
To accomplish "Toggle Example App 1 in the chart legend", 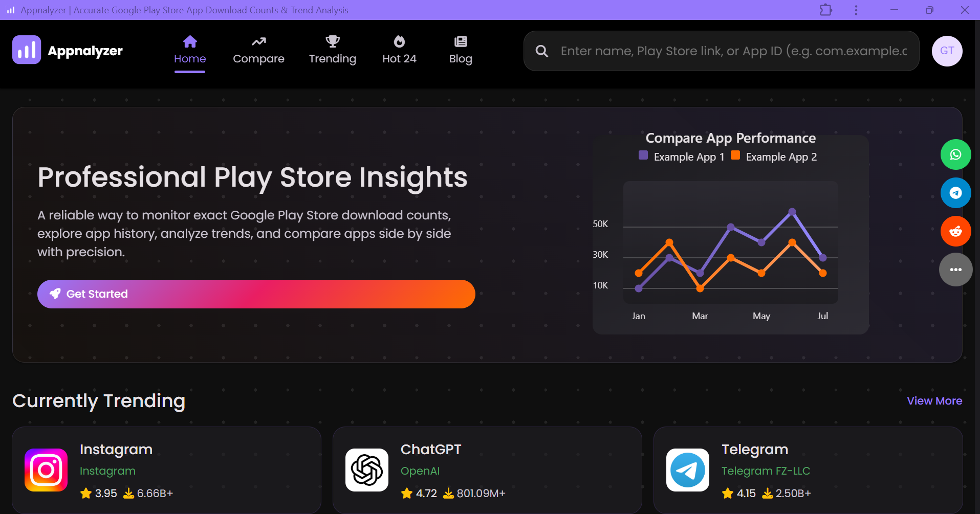I will (x=682, y=157).
